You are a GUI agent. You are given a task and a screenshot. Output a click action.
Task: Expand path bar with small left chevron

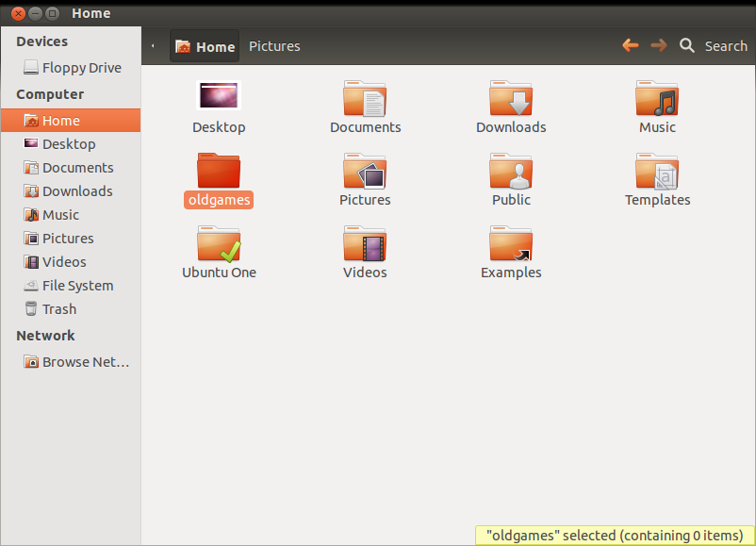154,45
